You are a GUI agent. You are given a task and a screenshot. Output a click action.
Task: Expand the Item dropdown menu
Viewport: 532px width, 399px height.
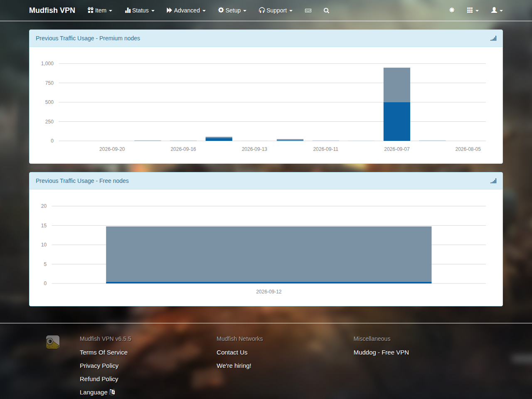click(100, 10)
